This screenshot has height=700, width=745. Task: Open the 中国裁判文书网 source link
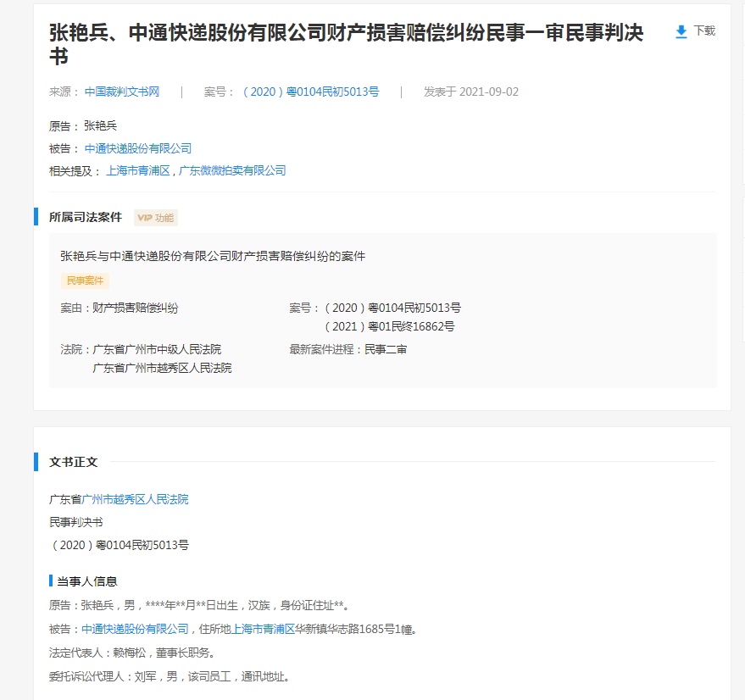click(122, 92)
